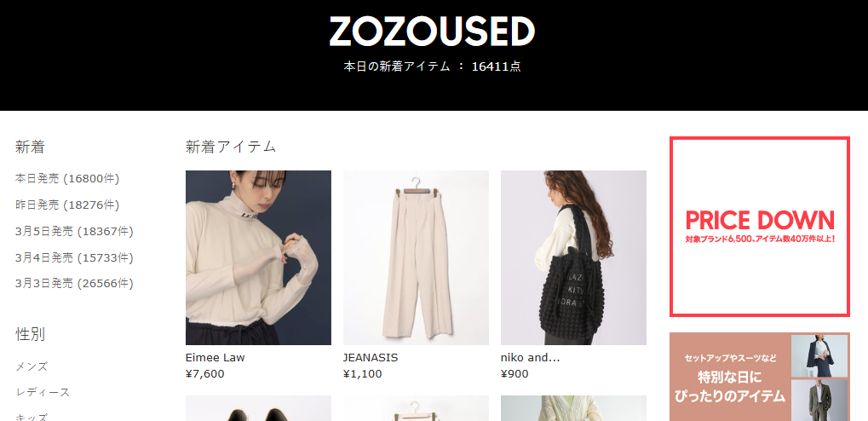This screenshot has height=421, width=868.
Task: Click the PRICE DOWN banner
Action: pos(760,227)
